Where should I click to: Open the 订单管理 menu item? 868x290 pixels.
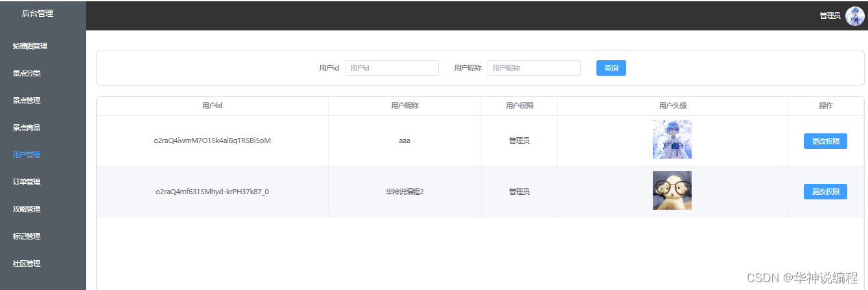pos(27,182)
